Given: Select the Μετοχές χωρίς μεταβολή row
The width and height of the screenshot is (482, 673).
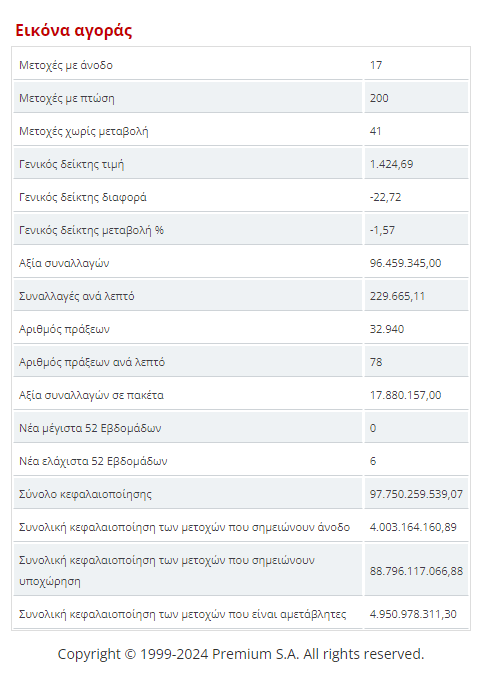Looking at the screenshot, I should (241, 131).
